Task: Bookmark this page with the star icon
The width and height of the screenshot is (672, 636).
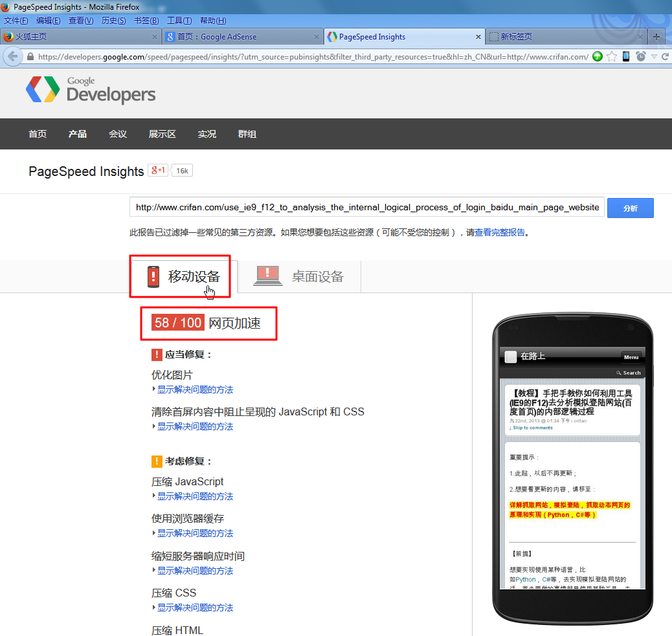Action: tap(612, 56)
